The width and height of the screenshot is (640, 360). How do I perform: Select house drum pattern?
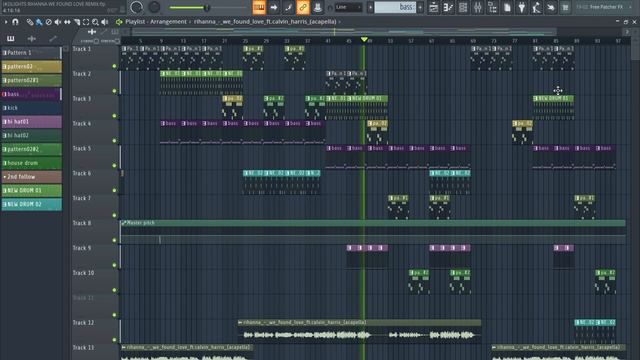tap(31, 163)
